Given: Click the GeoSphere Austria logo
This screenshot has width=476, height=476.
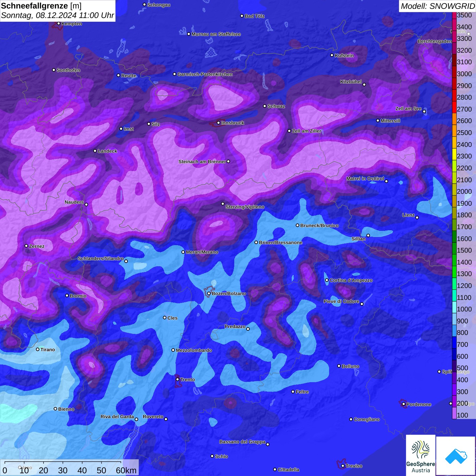Looking at the screenshot, I should coord(421,455).
